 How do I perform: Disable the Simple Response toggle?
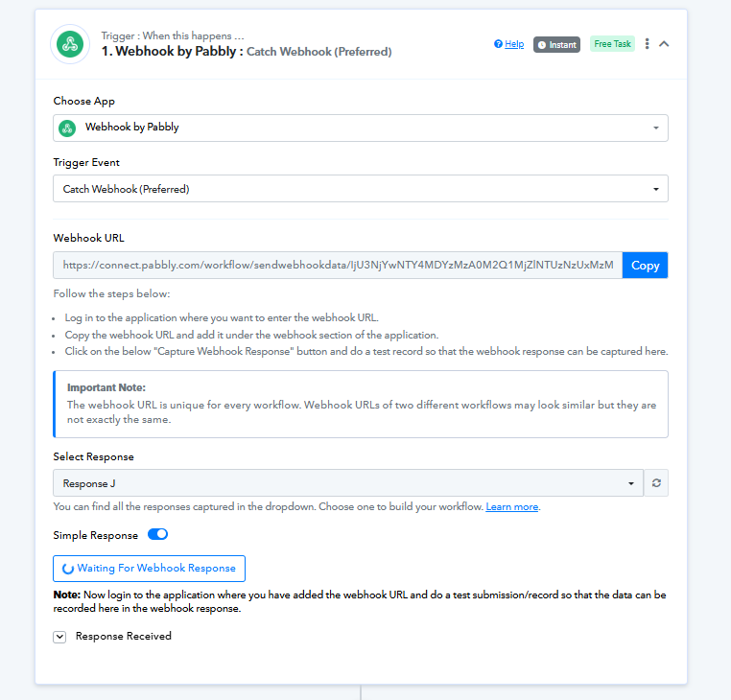(x=157, y=535)
